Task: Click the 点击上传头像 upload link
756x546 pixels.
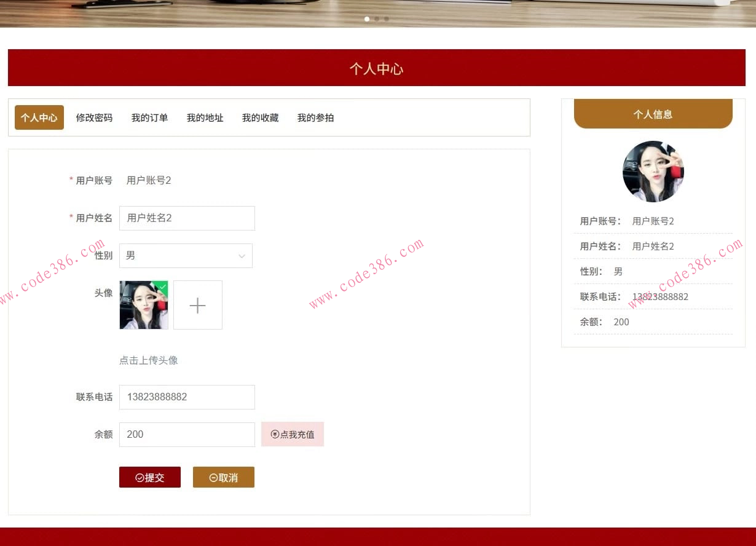Action: click(x=148, y=361)
